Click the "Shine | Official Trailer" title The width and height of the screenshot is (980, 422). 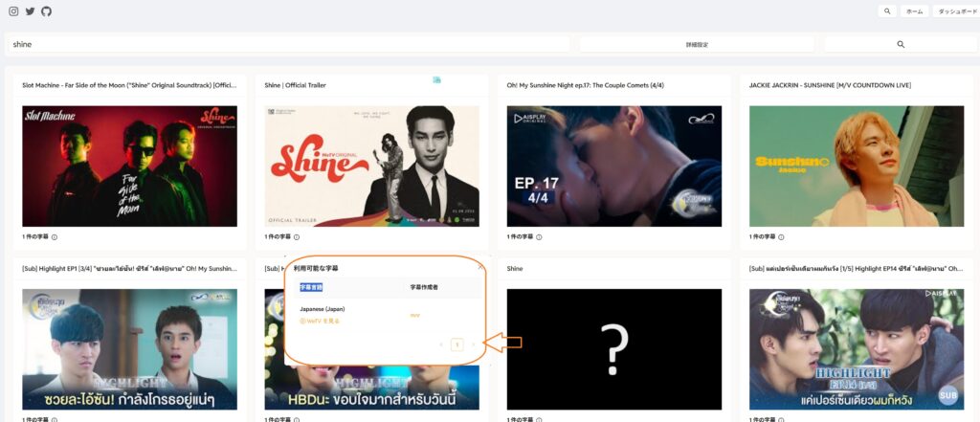pos(295,85)
